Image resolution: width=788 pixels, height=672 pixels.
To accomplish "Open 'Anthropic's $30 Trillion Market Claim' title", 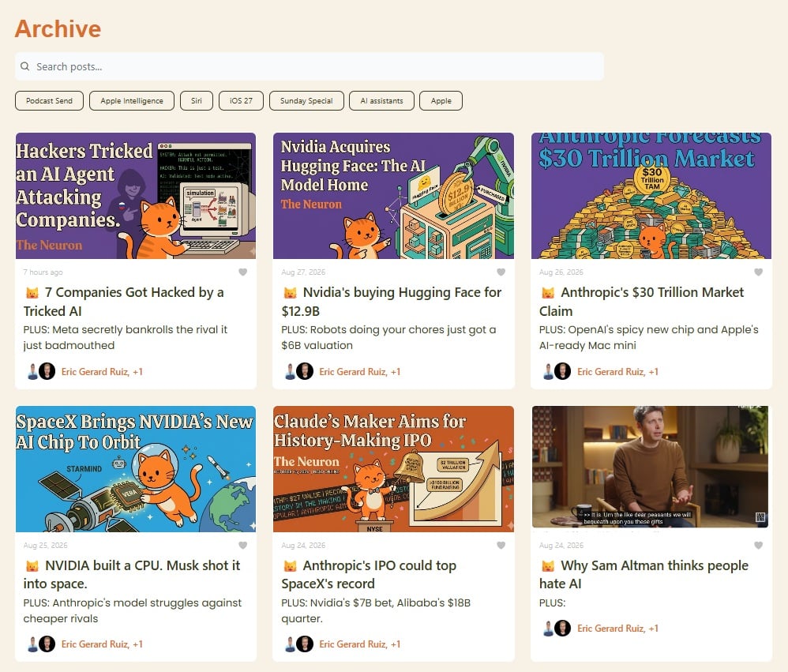I will point(642,302).
